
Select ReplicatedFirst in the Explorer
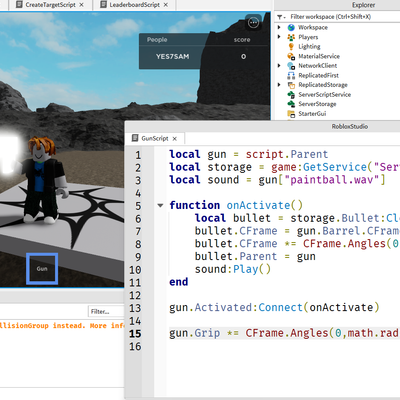pos(318,75)
